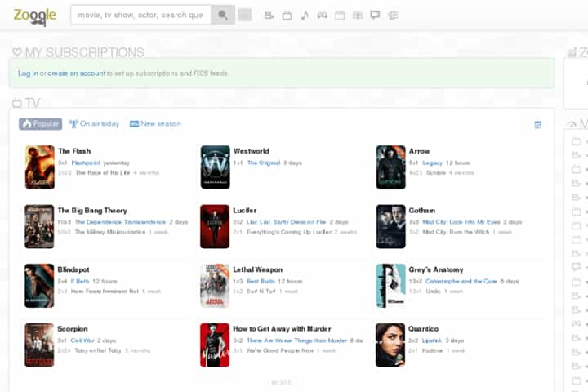The height and width of the screenshot is (392, 588).
Task: Open Lipstick episode under Quantico
Action: [x=432, y=341]
